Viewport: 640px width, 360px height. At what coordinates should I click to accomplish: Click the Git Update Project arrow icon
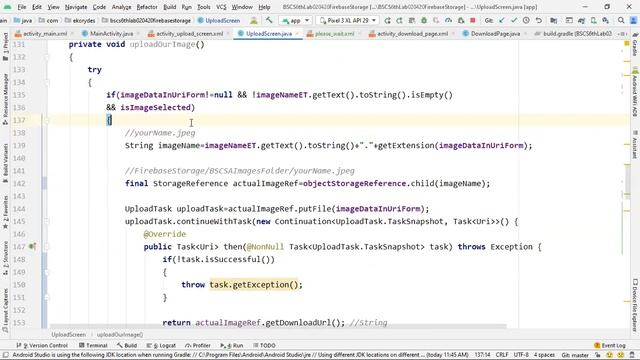pos(502,20)
